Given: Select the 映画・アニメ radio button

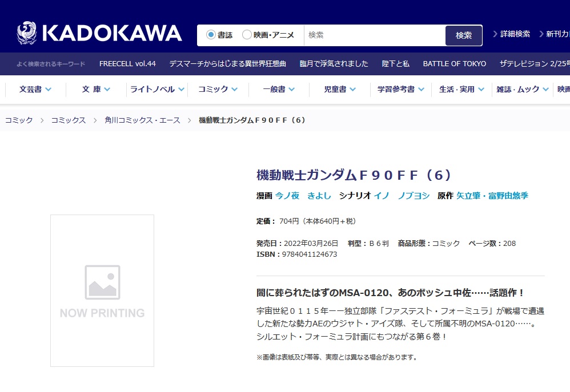Looking at the screenshot, I should point(247,35).
